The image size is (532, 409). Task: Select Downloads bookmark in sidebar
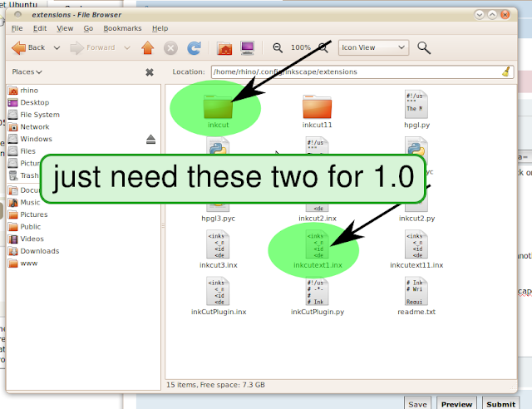(x=33, y=251)
